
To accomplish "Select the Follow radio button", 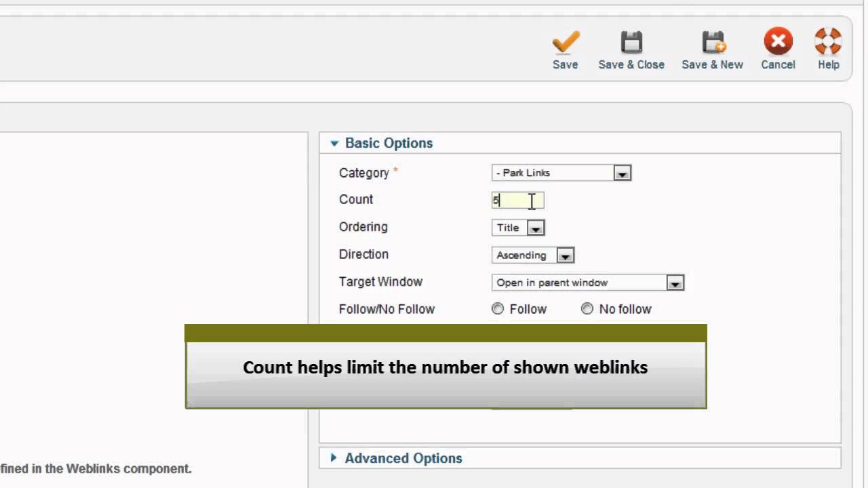I will click(x=498, y=309).
